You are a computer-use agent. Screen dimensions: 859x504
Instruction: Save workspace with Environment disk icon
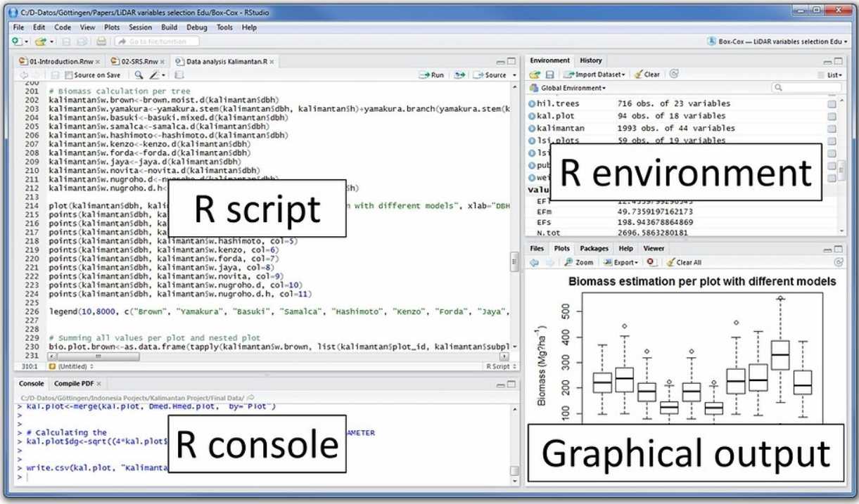[549, 74]
